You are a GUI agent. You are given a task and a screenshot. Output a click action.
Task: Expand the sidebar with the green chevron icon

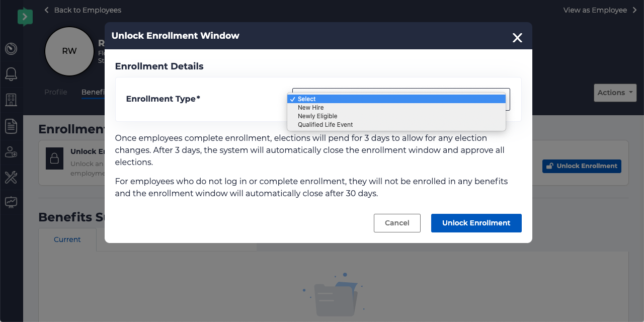point(25,16)
